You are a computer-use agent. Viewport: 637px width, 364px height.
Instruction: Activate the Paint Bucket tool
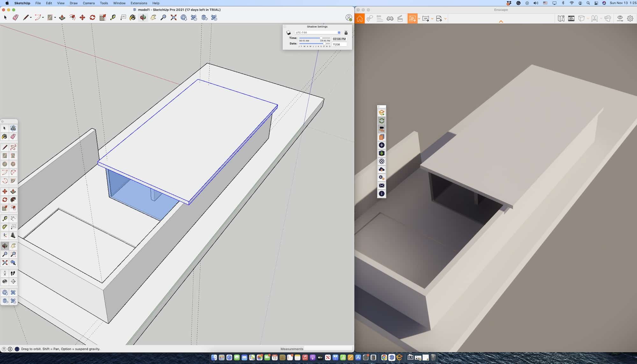[x=132, y=18]
